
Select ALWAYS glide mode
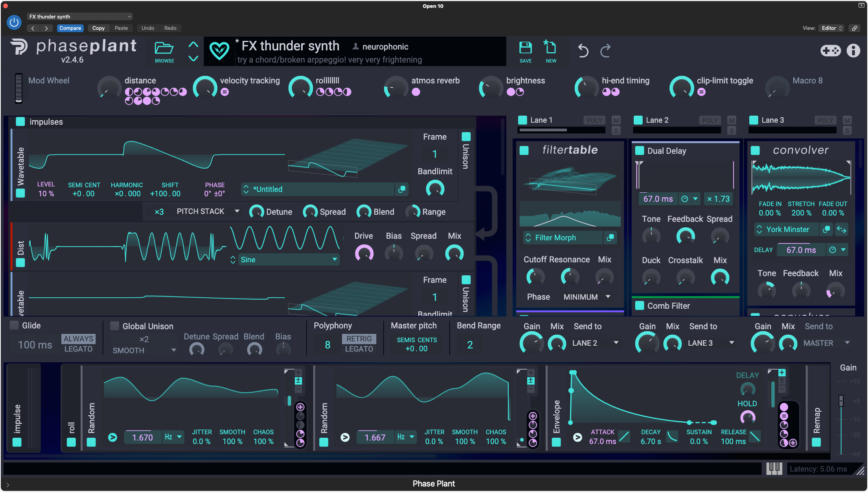pyautogui.click(x=78, y=339)
